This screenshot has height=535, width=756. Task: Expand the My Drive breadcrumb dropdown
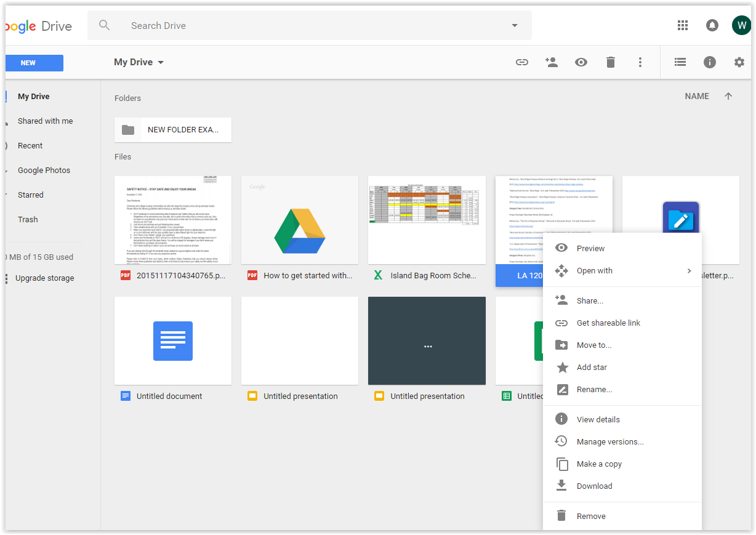(x=161, y=62)
